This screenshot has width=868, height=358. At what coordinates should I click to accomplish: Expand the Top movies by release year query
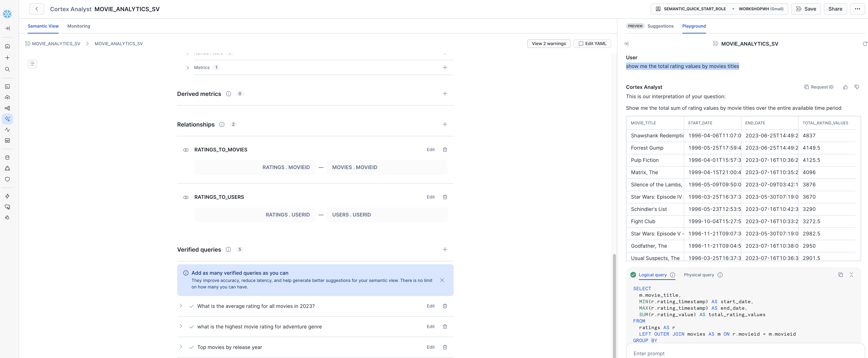181,347
